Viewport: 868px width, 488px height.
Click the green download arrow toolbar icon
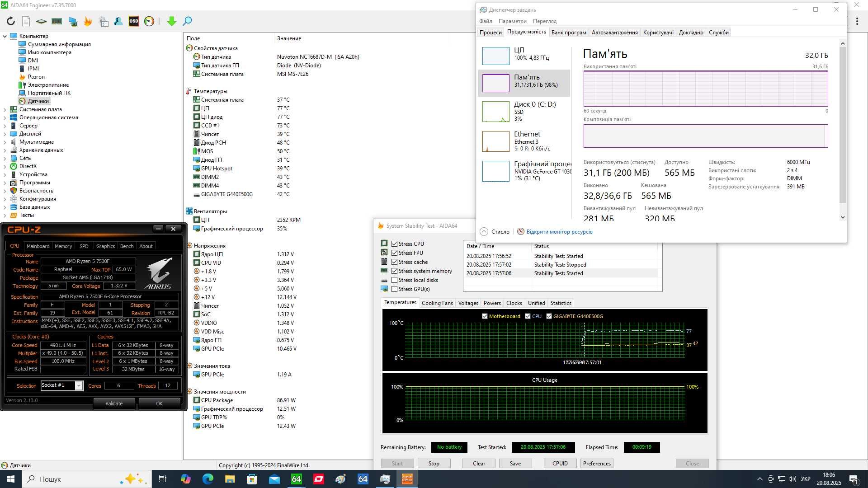pos(171,21)
